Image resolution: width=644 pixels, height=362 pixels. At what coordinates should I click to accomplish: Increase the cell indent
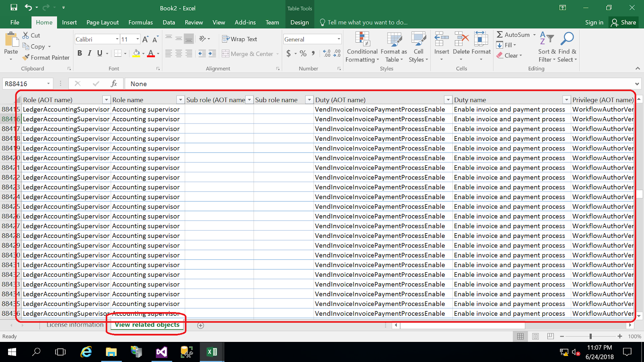coord(212,53)
